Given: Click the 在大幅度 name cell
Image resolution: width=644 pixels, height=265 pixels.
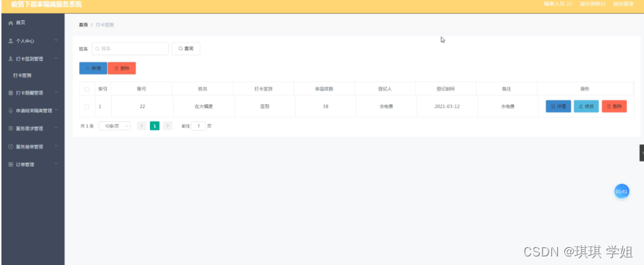Looking at the screenshot, I should pyautogui.click(x=204, y=107).
